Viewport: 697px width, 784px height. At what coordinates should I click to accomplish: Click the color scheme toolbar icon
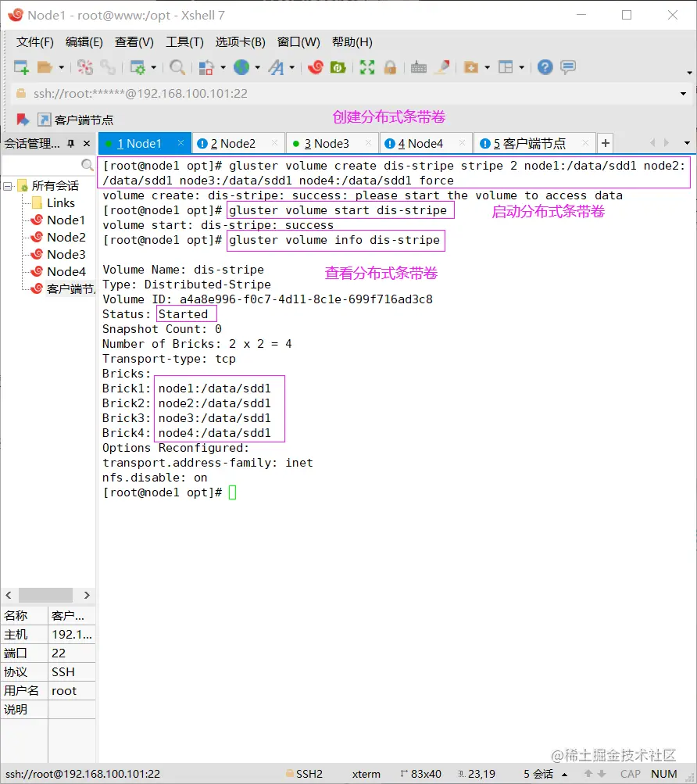pyautogui.click(x=206, y=67)
